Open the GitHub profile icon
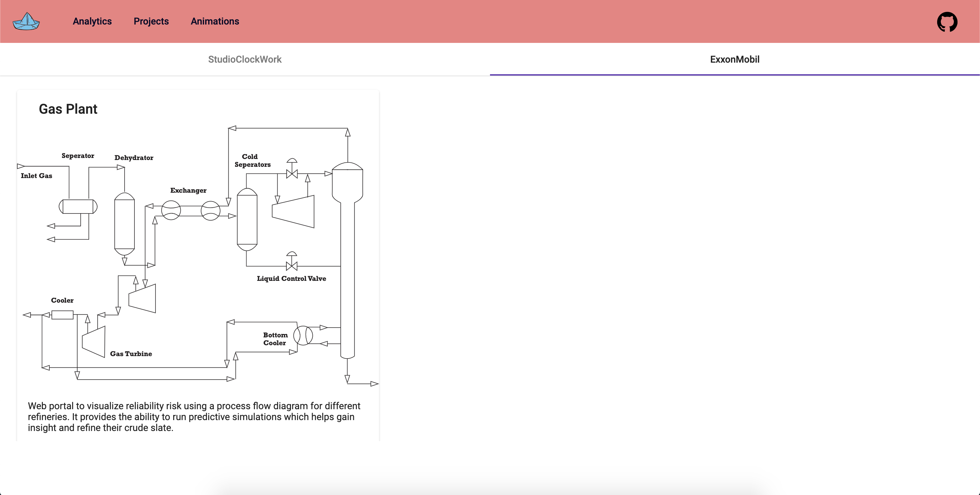This screenshot has height=495, width=980. click(948, 22)
